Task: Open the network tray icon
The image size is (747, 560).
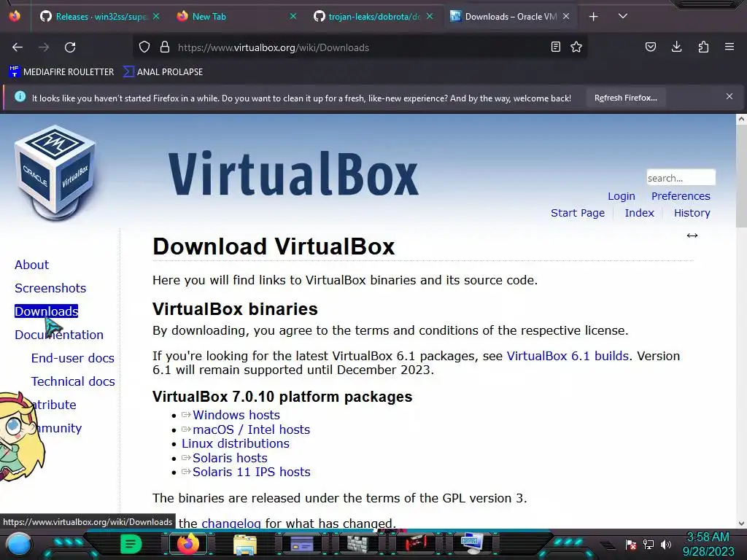Action: pyautogui.click(x=649, y=544)
